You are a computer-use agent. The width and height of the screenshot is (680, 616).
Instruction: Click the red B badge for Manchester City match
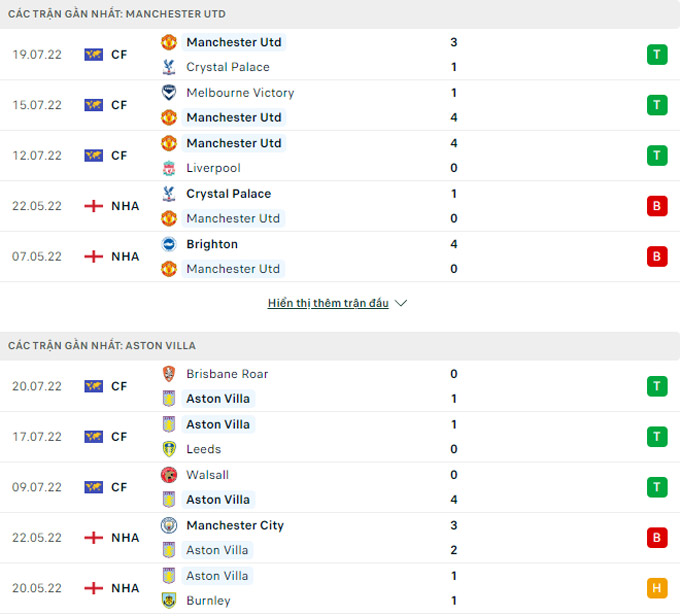point(657,538)
